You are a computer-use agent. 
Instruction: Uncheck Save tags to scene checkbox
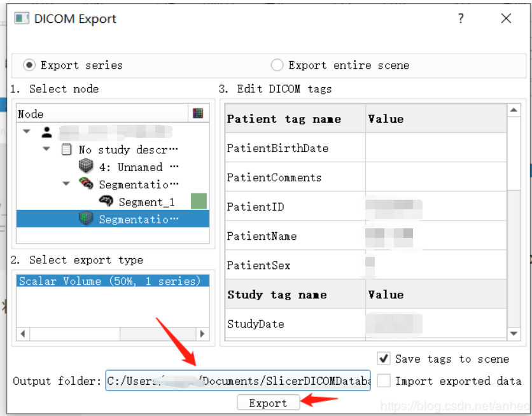coord(384,358)
